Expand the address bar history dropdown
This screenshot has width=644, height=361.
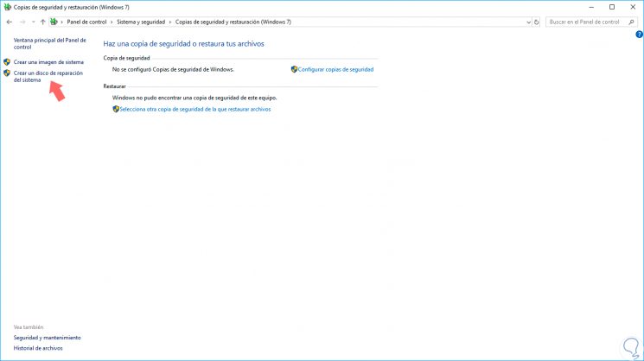[528, 22]
